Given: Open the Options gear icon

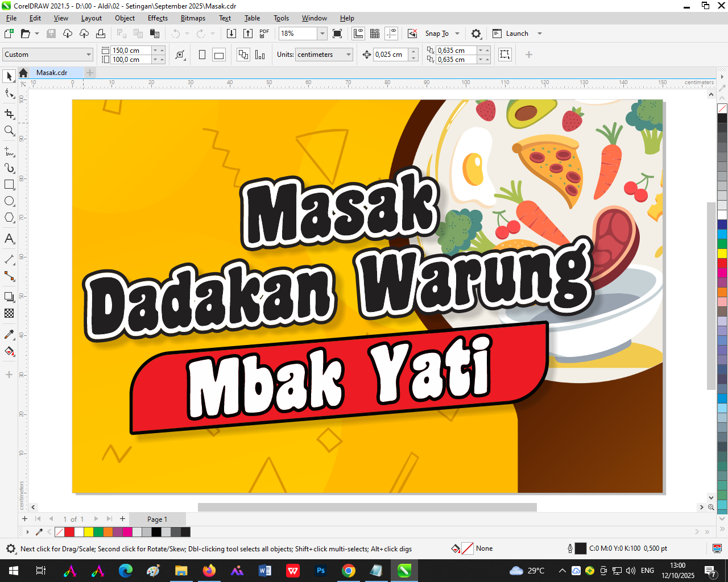Looking at the screenshot, I should [476, 34].
